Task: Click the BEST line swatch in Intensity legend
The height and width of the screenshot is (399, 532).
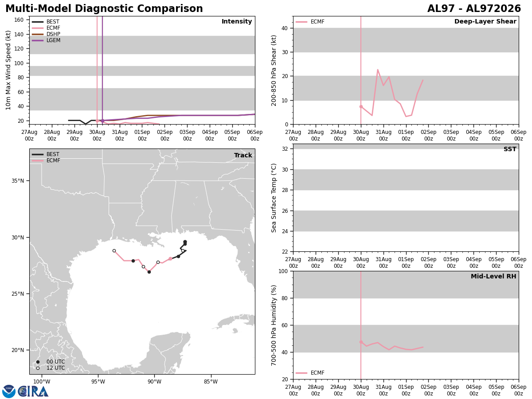Action: click(x=38, y=22)
